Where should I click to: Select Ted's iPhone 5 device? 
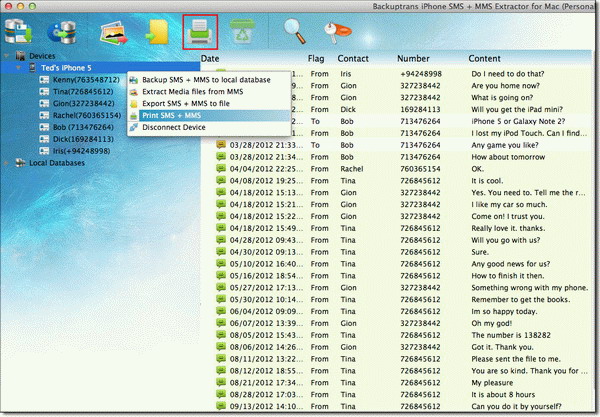point(66,68)
